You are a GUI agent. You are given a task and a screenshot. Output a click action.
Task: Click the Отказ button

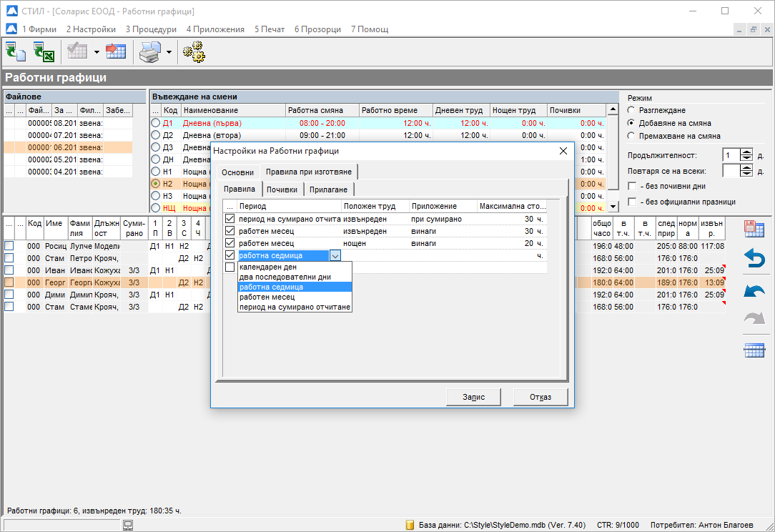pyautogui.click(x=540, y=397)
